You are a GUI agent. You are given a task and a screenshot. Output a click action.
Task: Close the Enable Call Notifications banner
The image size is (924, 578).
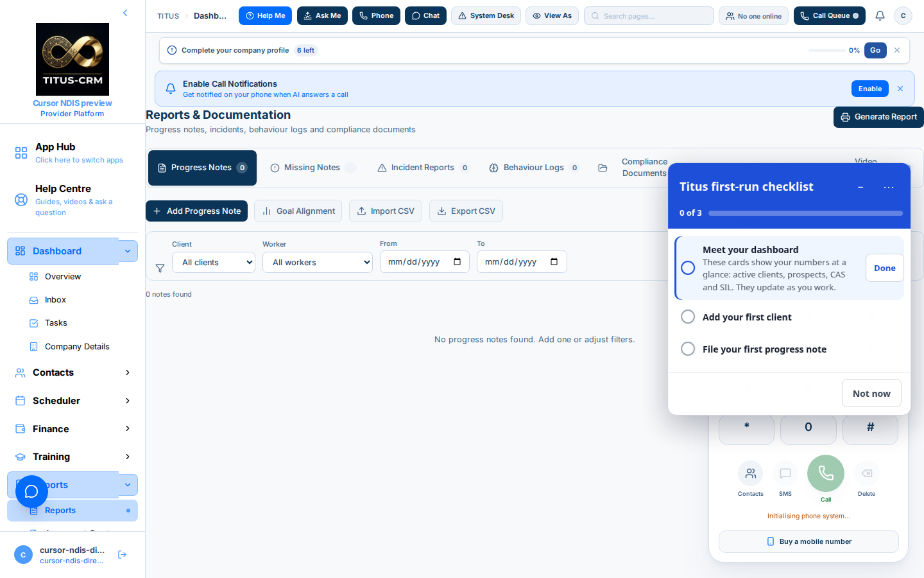click(x=900, y=89)
